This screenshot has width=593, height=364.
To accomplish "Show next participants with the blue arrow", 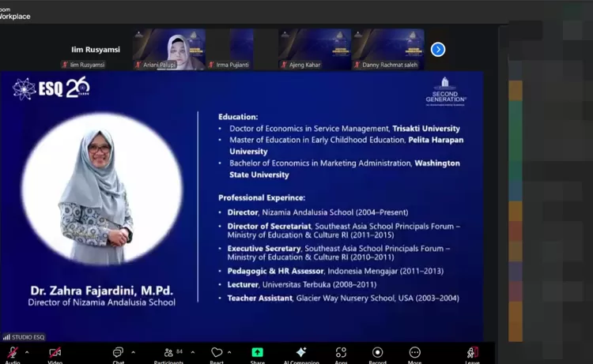I will pos(438,50).
